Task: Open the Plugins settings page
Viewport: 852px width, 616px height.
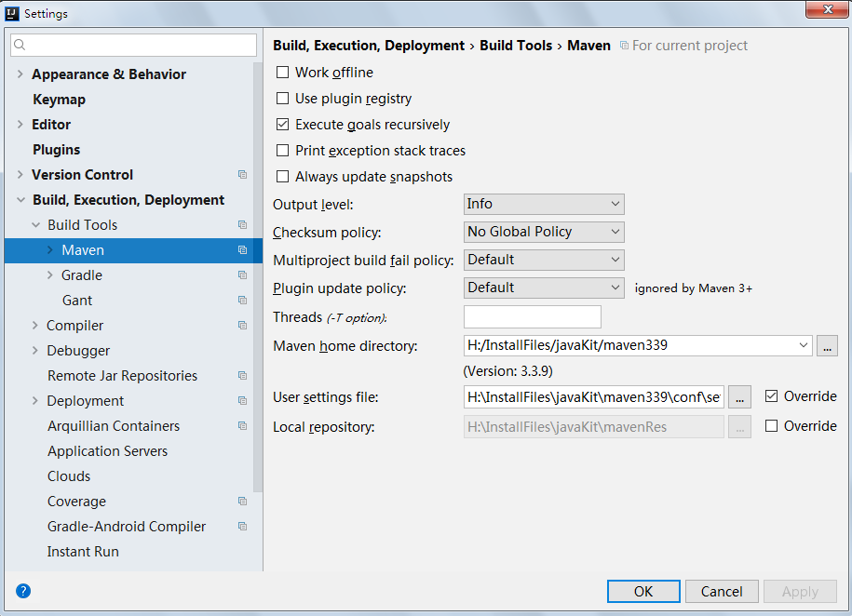Action: (56, 150)
